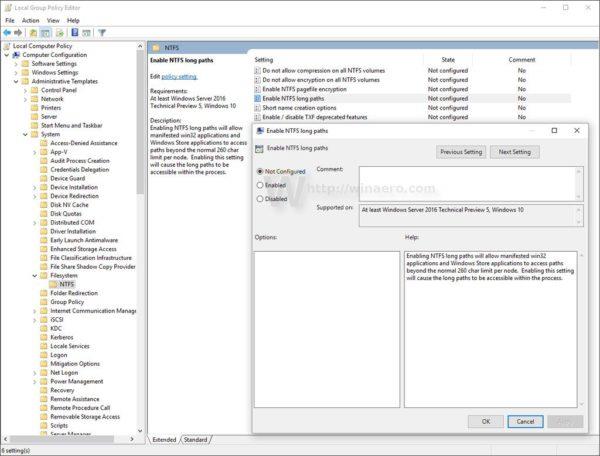Click OK in the policy dialog
The width and height of the screenshot is (600, 456).
pyautogui.click(x=486, y=421)
